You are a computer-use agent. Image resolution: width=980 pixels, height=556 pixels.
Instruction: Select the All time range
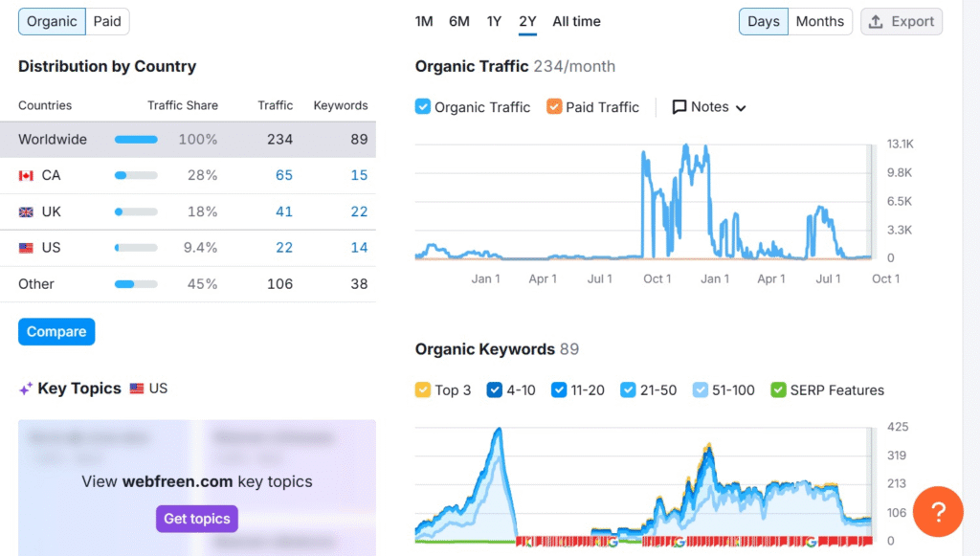click(576, 21)
